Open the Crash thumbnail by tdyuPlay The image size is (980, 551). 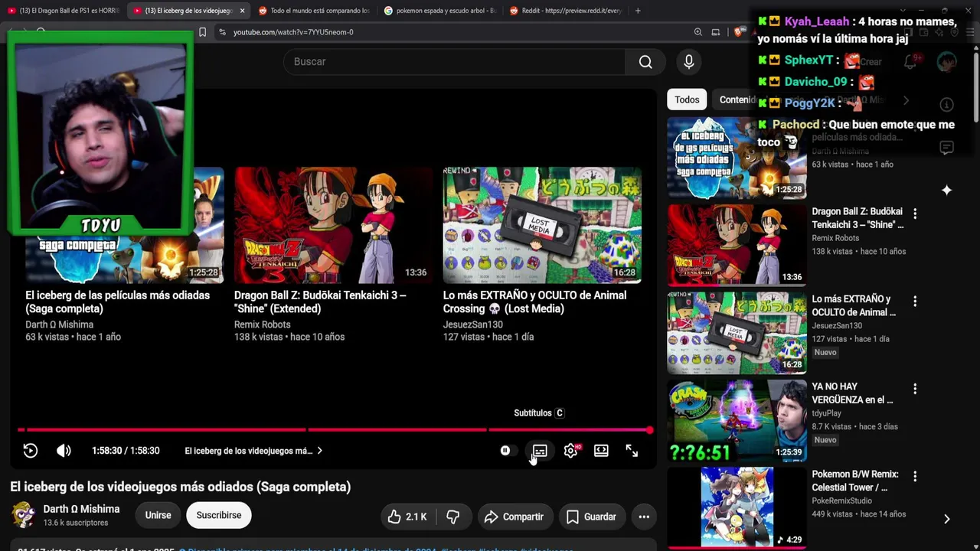737,421
